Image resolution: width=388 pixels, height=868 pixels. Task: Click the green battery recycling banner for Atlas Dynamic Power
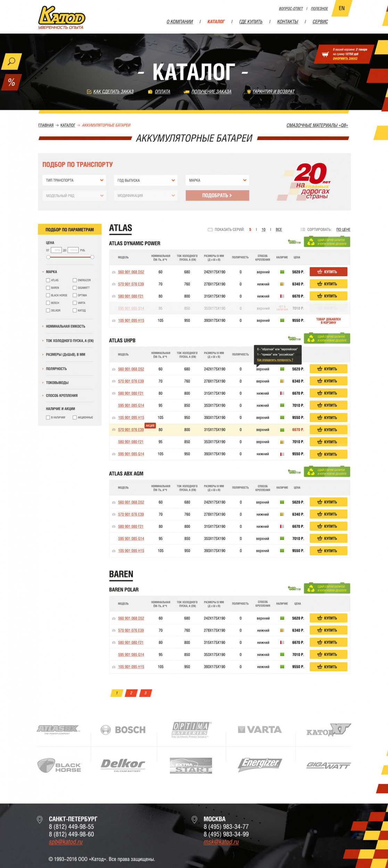pos(327,242)
